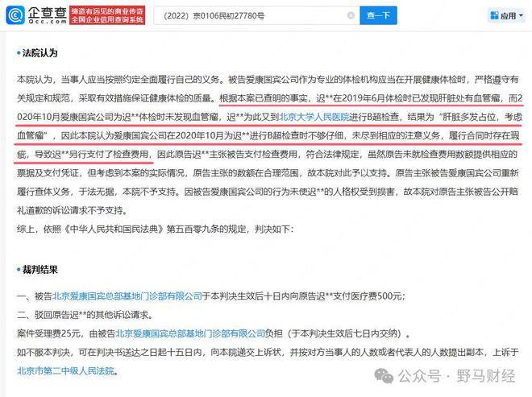Click the 裁判结果 section heading

pyautogui.click(x=40, y=270)
